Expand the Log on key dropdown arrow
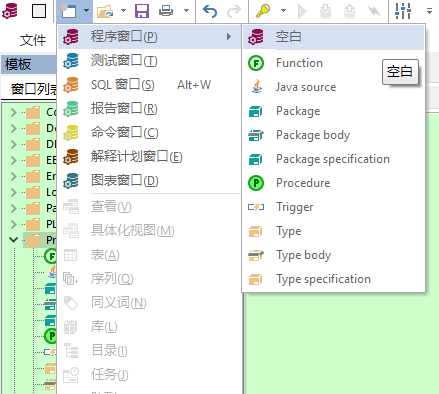439x394 pixels. pos(283,11)
